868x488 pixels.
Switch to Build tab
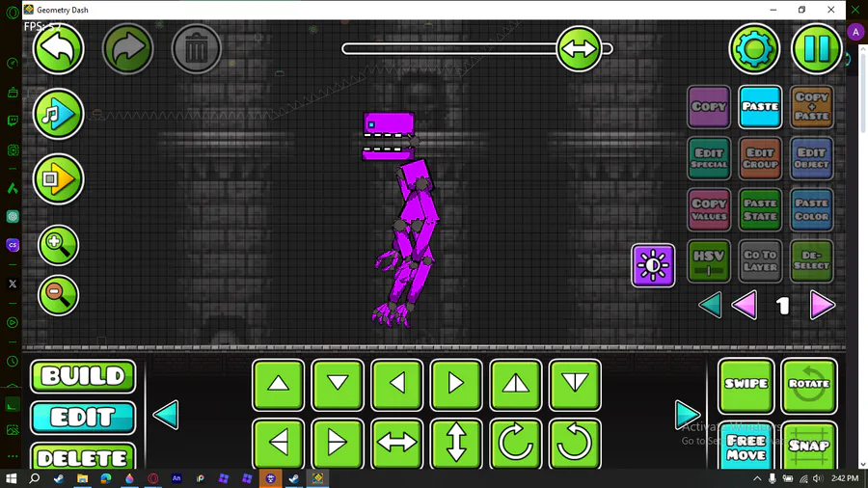83,376
